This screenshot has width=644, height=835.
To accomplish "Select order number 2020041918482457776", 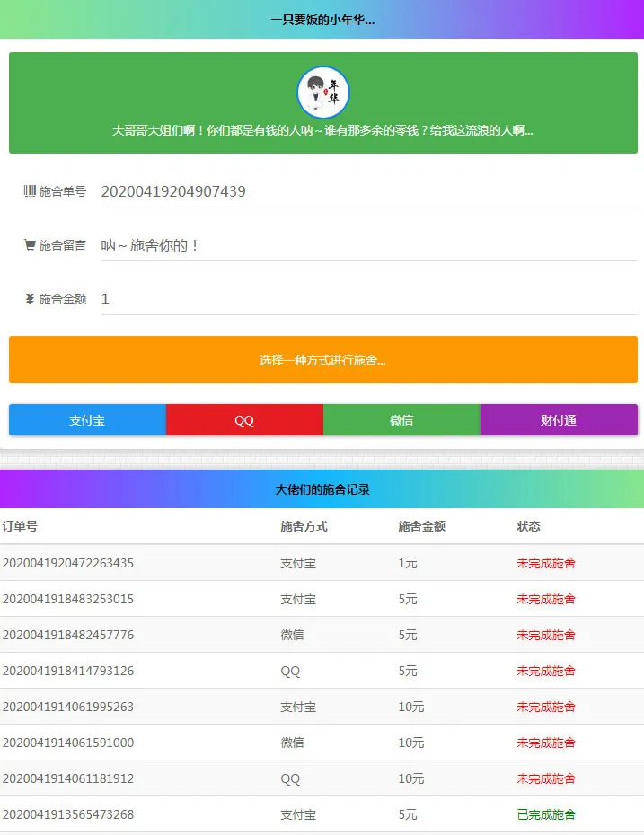I will pos(68,635).
